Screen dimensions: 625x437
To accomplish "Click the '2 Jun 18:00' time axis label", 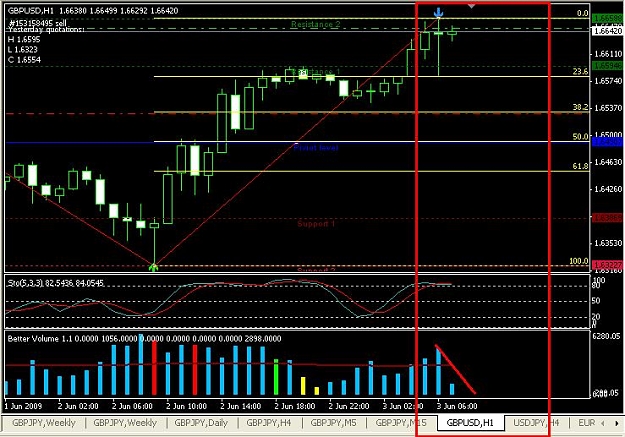I will pyautogui.click(x=295, y=406).
